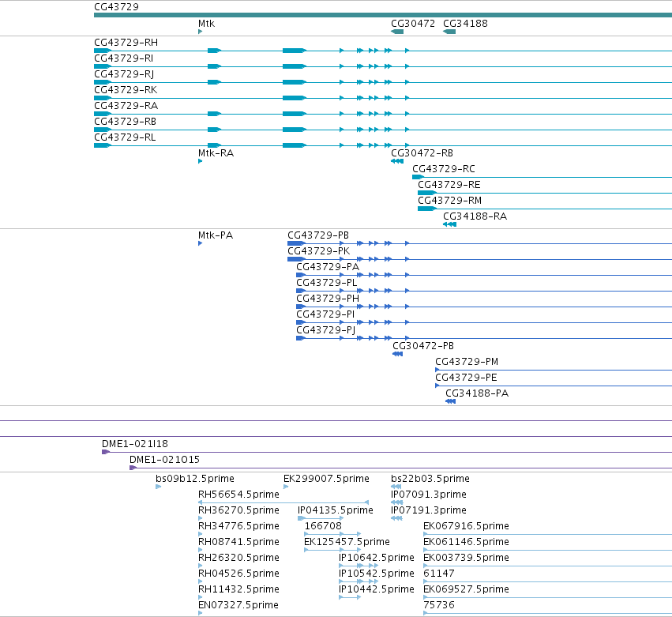Click the 75736 feature label
The image size is (672, 617).
point(438,606)
